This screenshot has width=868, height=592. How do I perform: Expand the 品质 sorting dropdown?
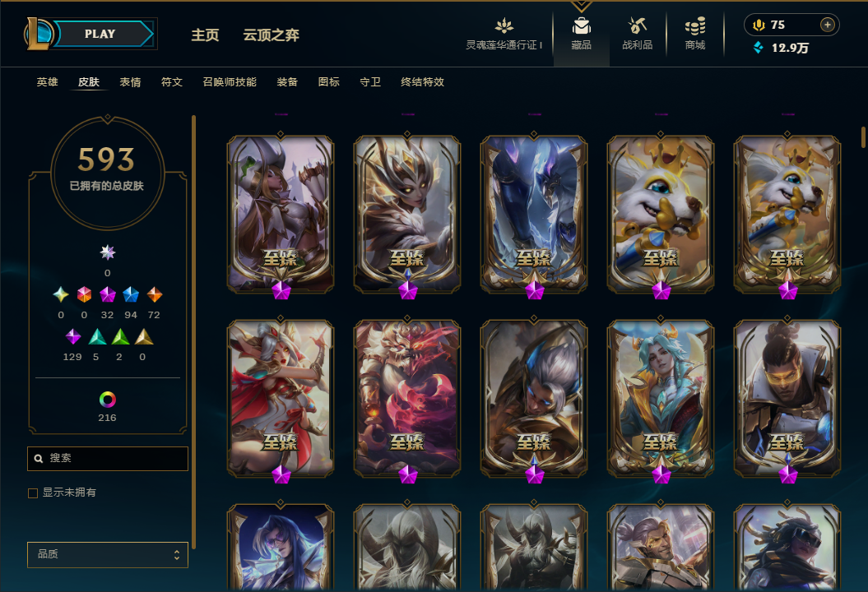pos(108,554)
